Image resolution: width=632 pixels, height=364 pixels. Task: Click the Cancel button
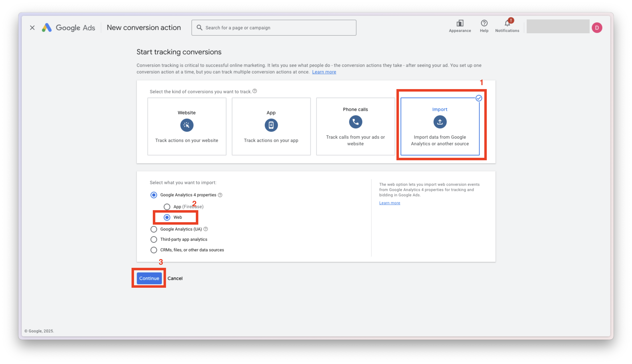coord(175,278)
